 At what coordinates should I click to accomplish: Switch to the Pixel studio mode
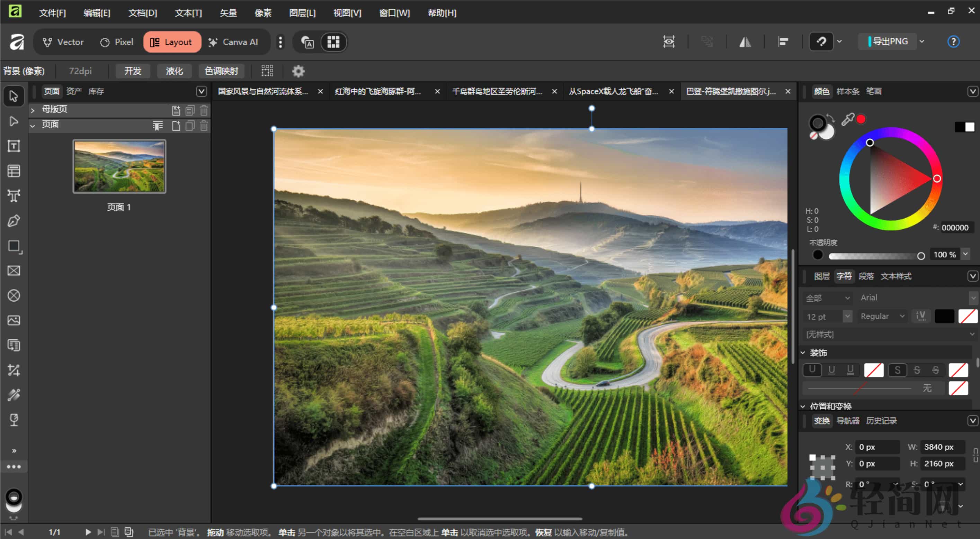point(117,42)
